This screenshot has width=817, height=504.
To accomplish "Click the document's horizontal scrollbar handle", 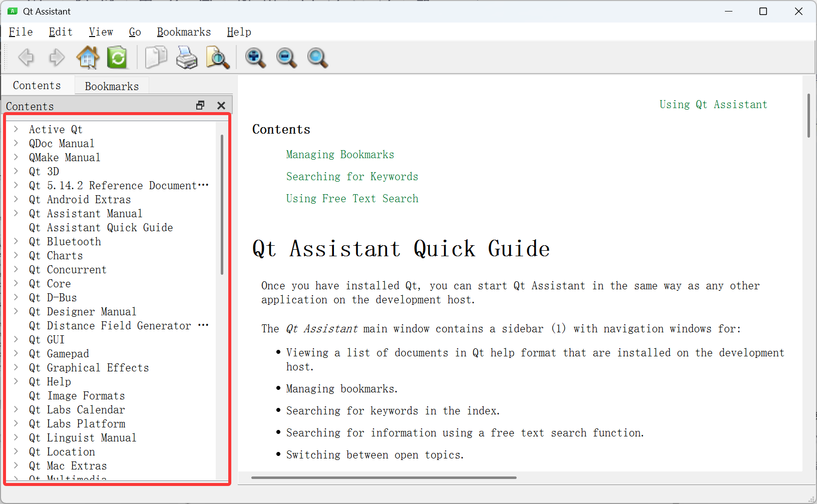I will (x=383, y=477).
